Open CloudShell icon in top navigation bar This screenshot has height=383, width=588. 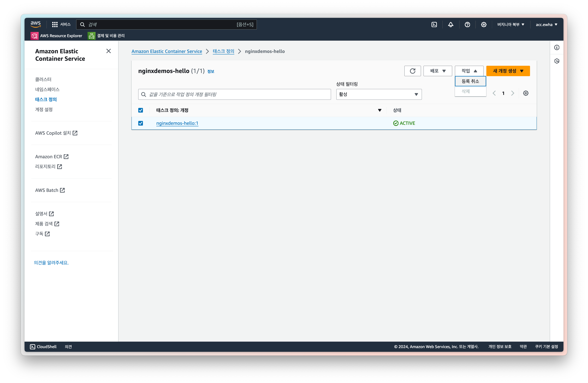(x=434, y=25)
